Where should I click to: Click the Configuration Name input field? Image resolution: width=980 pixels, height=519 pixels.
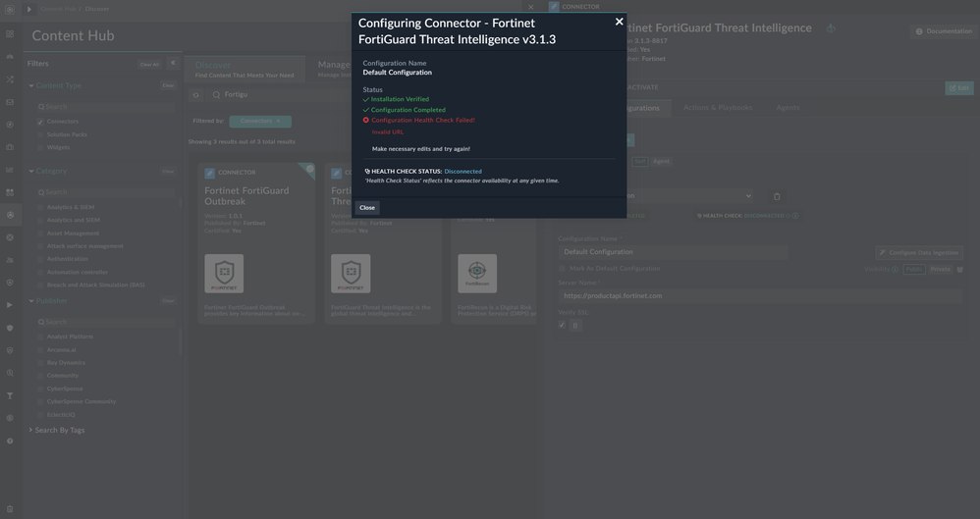pyautogui.click(x=673, y=252)
